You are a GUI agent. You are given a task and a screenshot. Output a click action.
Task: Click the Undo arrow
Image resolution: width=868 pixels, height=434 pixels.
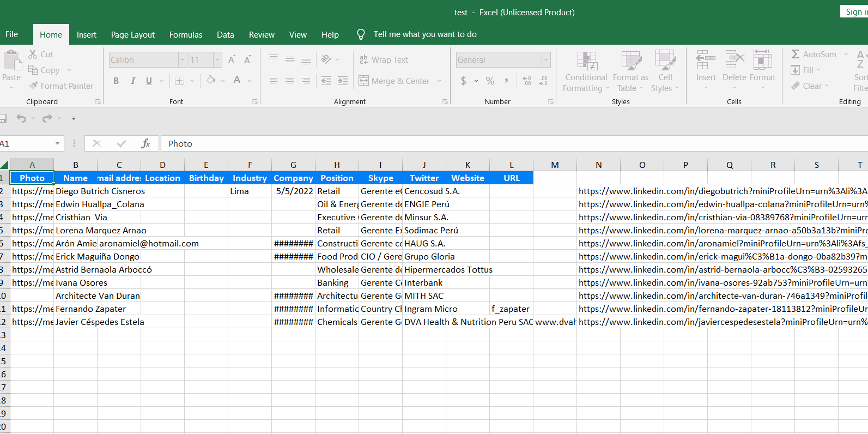[21, 118]
